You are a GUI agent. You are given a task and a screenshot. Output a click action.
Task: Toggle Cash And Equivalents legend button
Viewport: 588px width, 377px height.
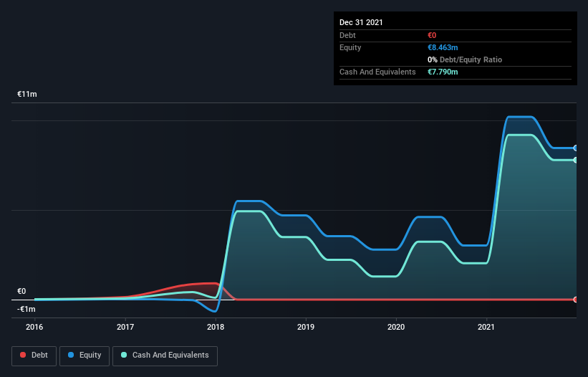[x=165, y=355]
